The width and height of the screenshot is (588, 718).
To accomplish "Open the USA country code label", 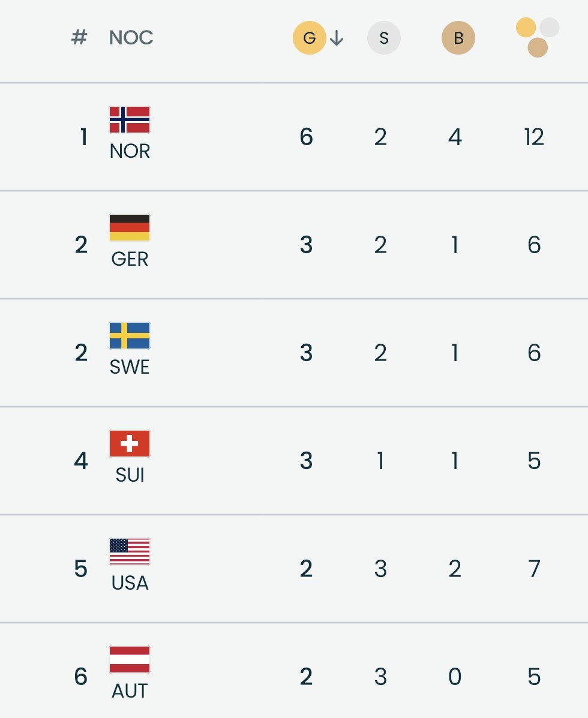I will [x=130, y=583].
